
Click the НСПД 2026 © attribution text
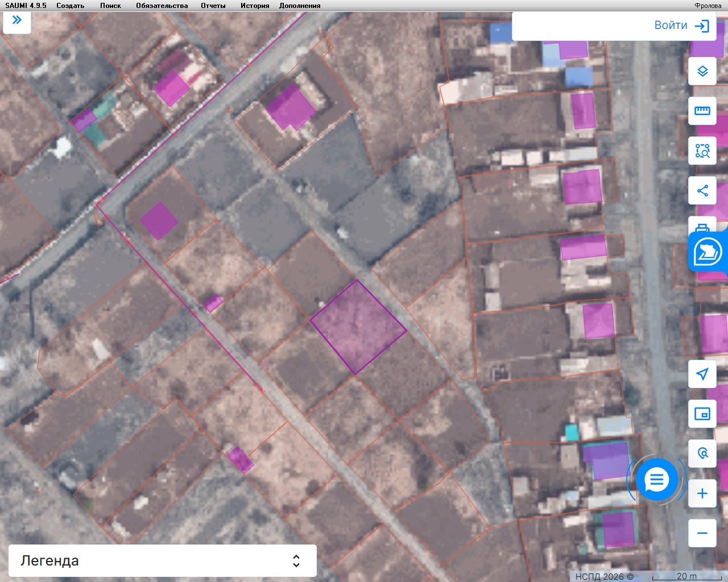coord(604,576)
